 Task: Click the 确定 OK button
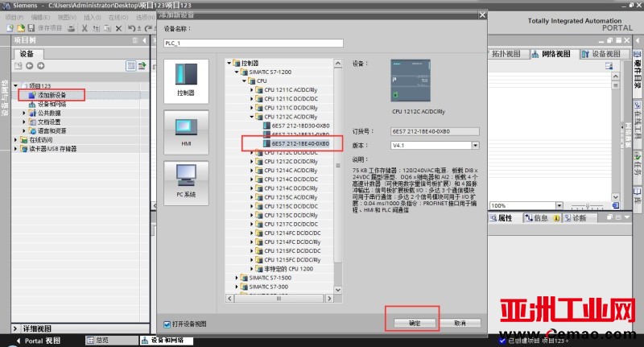[415, 323]
